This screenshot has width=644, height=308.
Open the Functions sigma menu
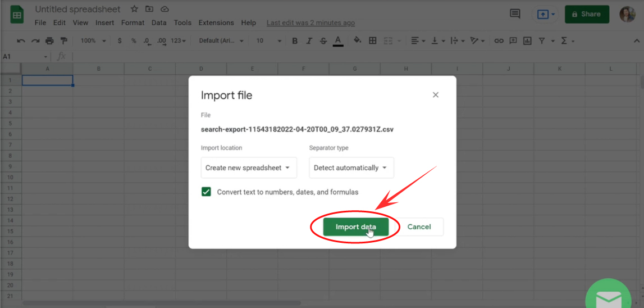[x=567, y=40]
